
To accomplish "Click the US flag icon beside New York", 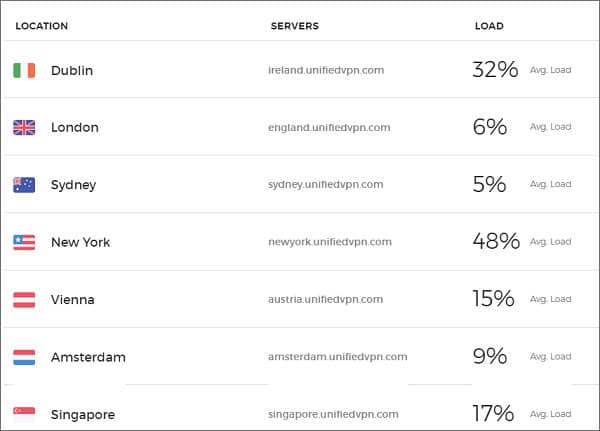I will coord(24,242).
